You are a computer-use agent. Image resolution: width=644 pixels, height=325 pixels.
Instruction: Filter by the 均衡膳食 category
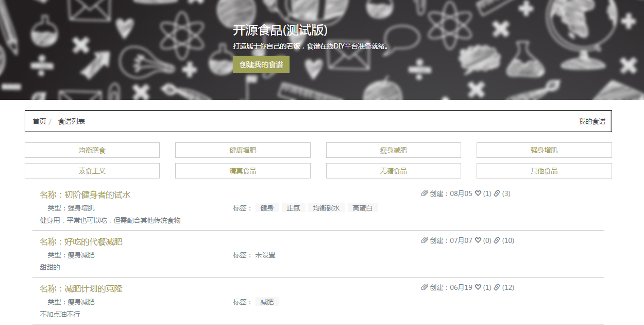coord(92,150)
